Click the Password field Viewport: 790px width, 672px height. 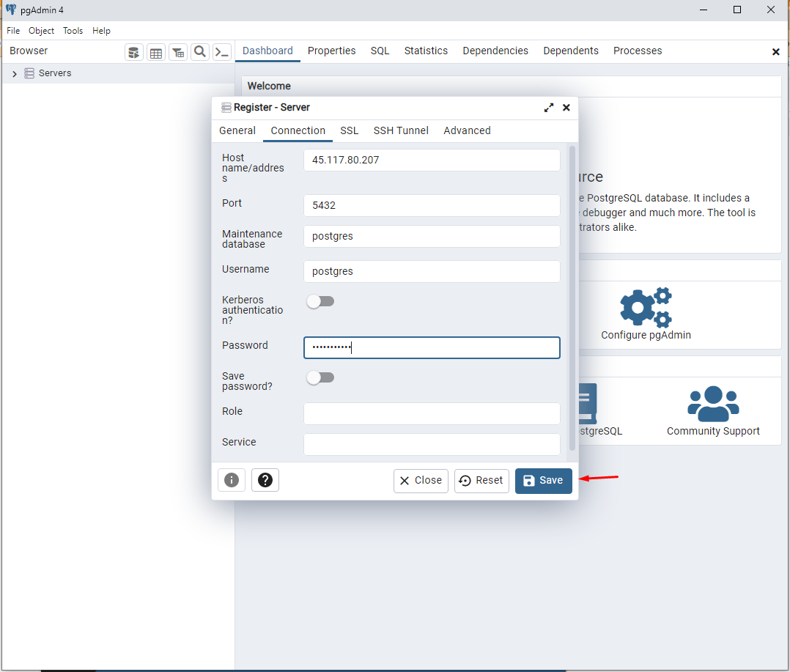click(432, 347)
